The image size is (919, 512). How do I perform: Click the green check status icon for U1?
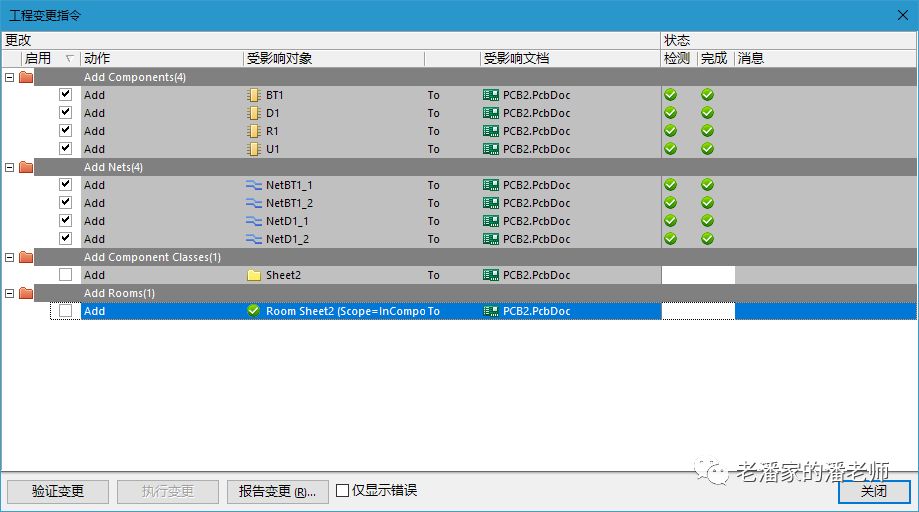coord(671,149)
